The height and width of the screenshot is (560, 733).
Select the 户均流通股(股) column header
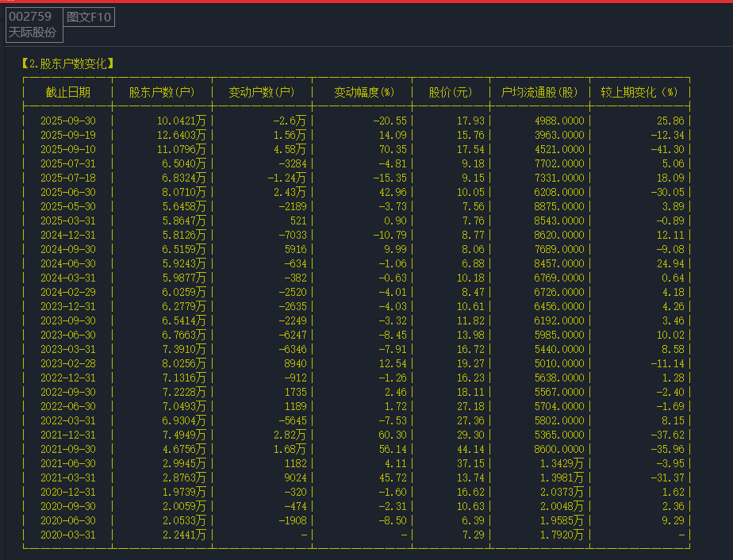[x=539, y=92]
